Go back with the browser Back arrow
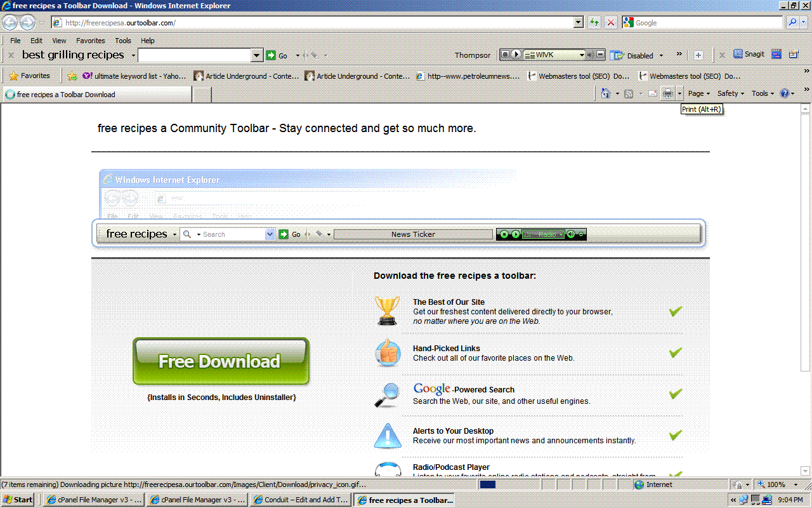The height and width of the screenshot is (508, 812). click(10, 23)
